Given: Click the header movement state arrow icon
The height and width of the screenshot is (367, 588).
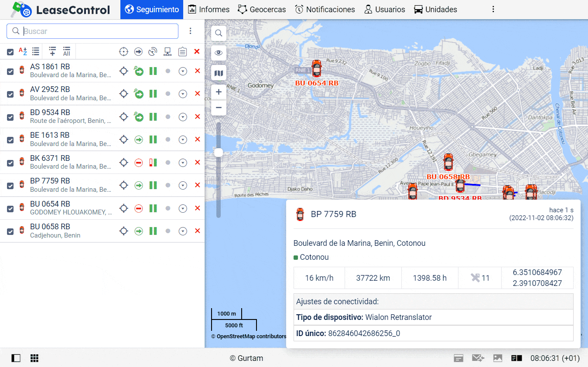Looking at the screenshot, I should [138, 52].
